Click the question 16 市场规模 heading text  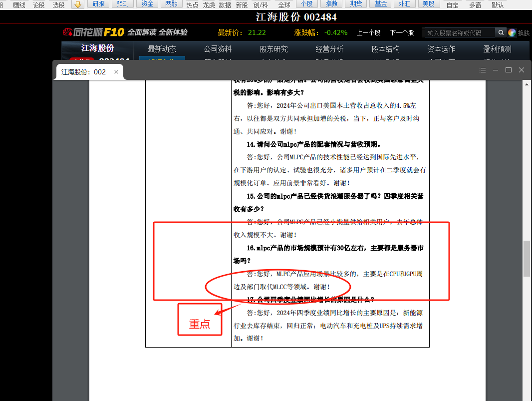point(328,254)
